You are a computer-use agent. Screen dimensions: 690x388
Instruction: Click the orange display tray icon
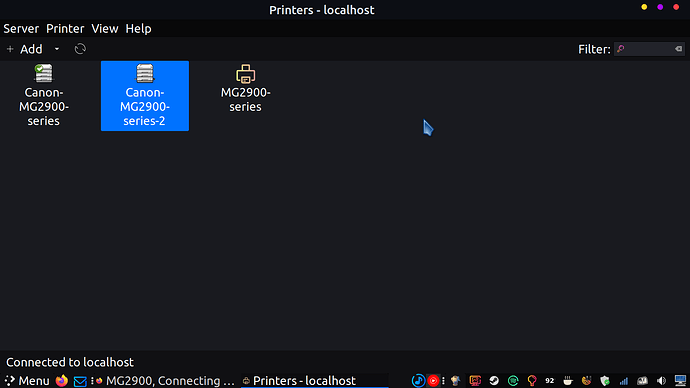coord(475,381)
